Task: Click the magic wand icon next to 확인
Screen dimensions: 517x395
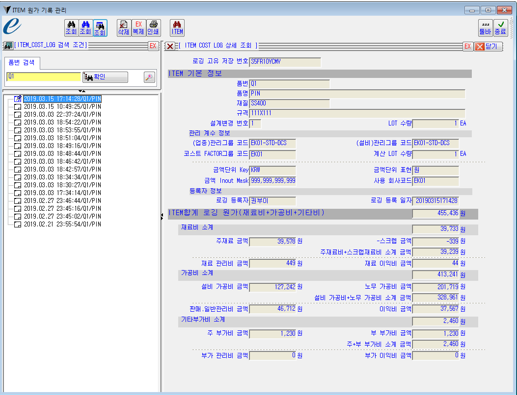Action: (149, 77)
